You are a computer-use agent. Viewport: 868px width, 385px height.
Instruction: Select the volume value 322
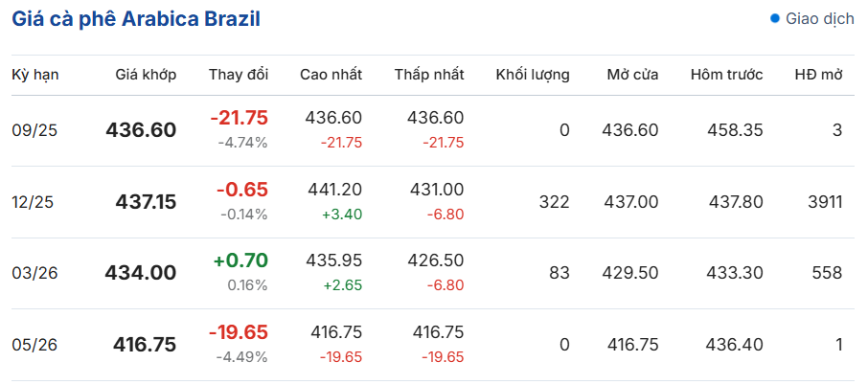[554, 202]
